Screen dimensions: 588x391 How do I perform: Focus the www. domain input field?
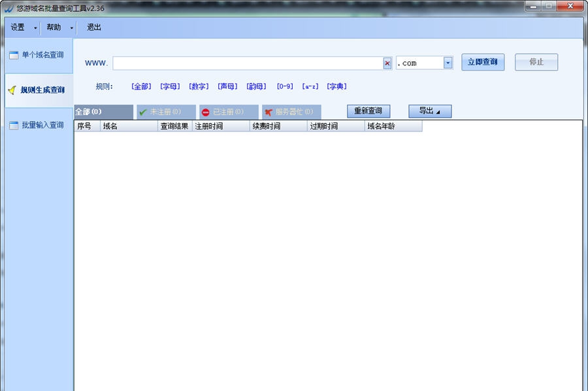point(248,63)
